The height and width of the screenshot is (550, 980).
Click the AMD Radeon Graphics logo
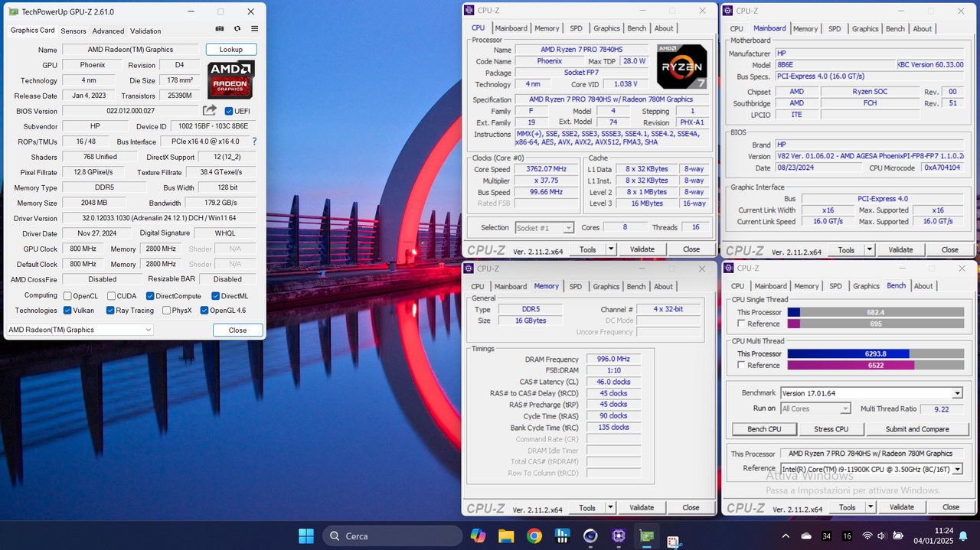click(x=231, y=80)
